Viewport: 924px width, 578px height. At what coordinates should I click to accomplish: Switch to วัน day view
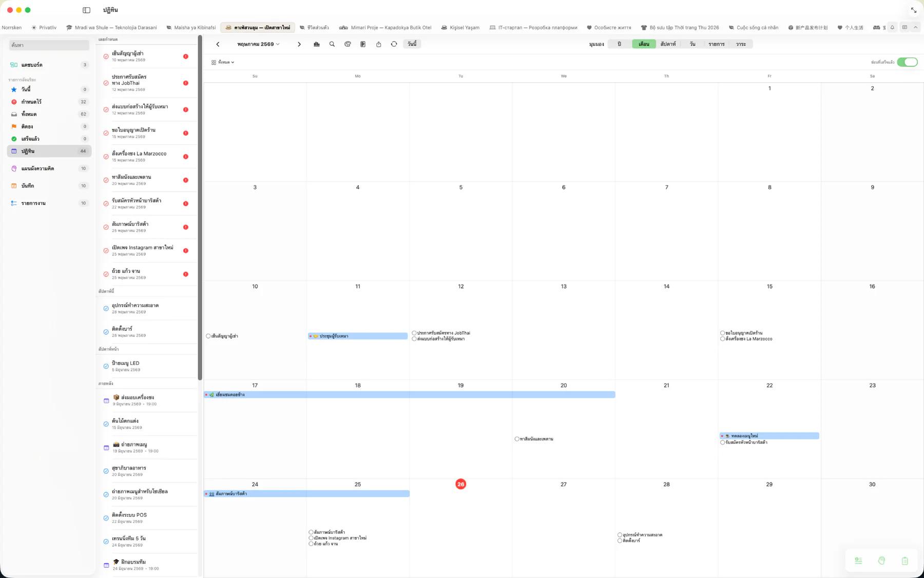692,44
